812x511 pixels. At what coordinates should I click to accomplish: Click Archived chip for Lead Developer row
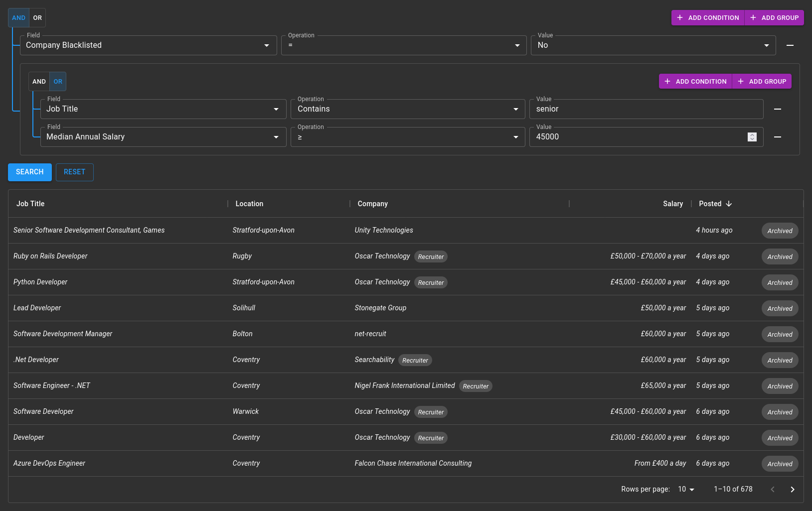[x=780, y=308]
